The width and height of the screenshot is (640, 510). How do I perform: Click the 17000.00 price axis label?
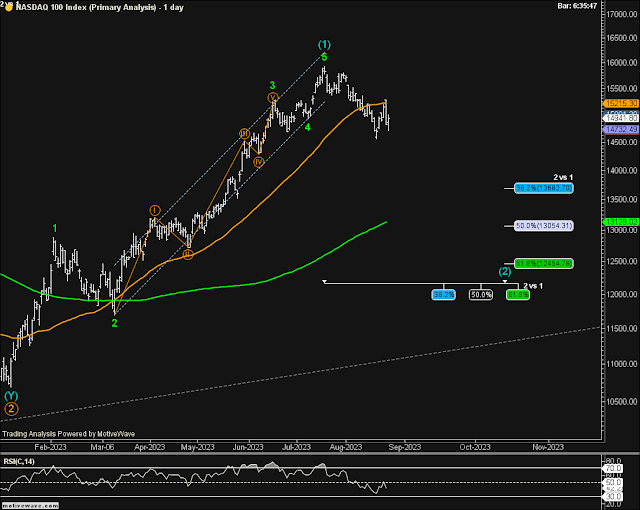point(622,14)
